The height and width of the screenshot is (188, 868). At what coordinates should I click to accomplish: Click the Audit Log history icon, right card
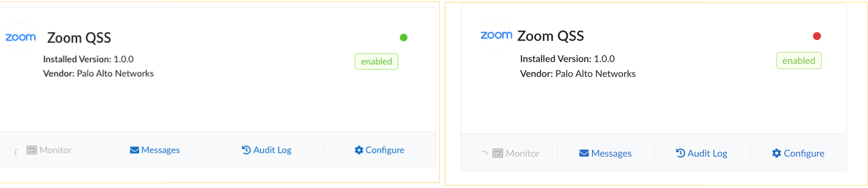click(x=681, y=153)
